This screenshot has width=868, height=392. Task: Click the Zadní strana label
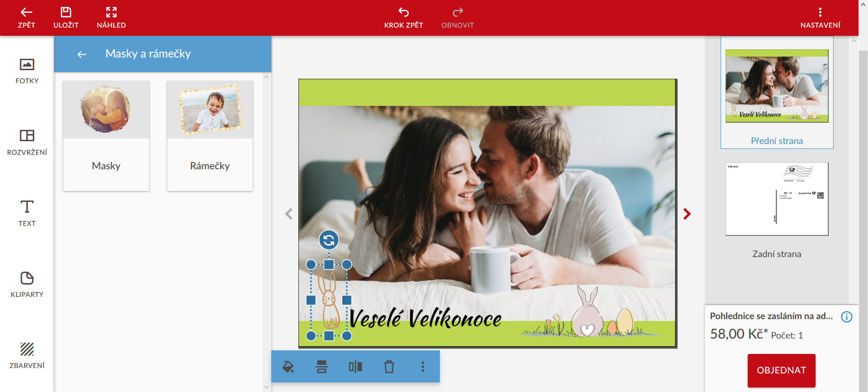(x=777, y=254)
